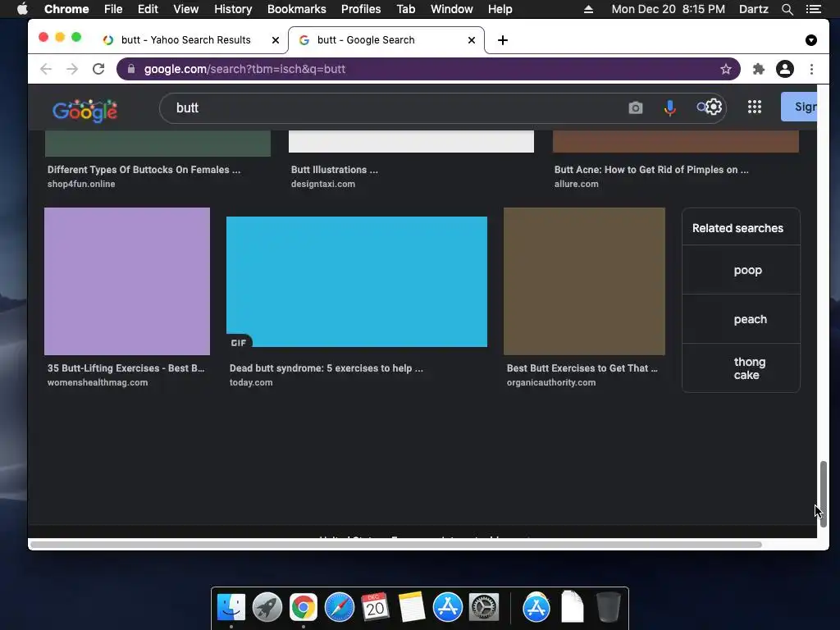Bookmark this page with star icon
This screenshot has height=630, width=840.
pos(725,69)
